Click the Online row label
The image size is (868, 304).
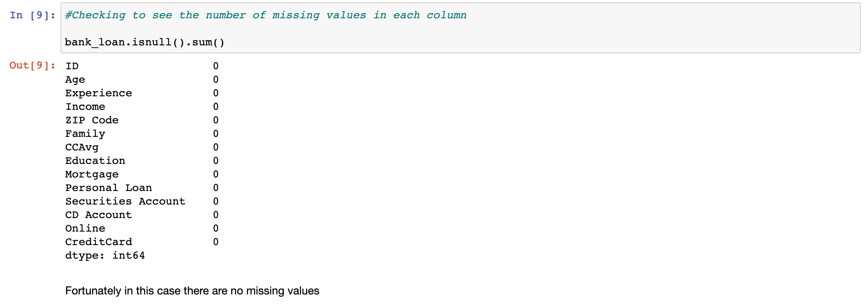pos(85,228)
